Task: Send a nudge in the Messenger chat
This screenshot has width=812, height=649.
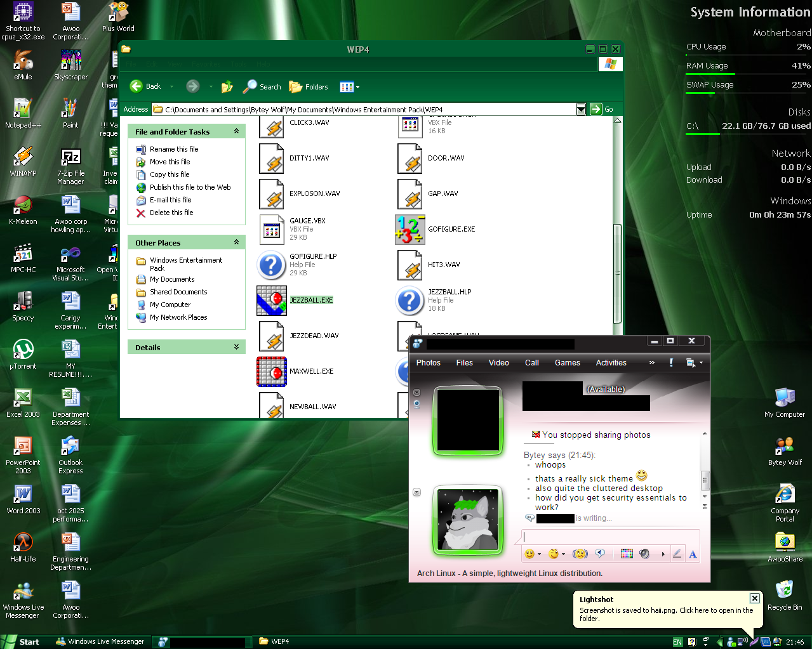Action: (x=580, y=554)
